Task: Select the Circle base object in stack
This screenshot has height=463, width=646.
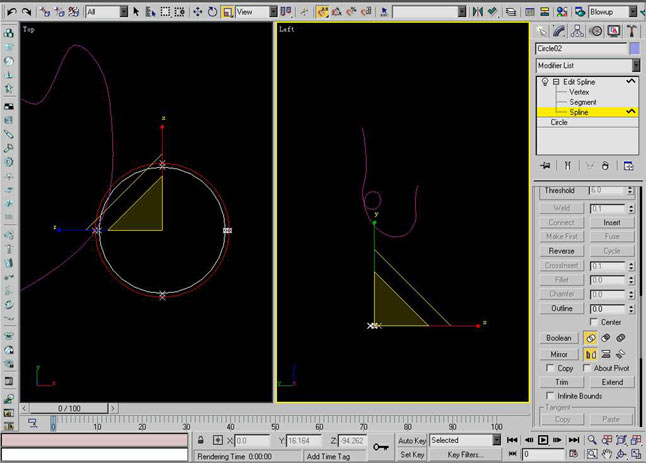Action: [559, 122]
